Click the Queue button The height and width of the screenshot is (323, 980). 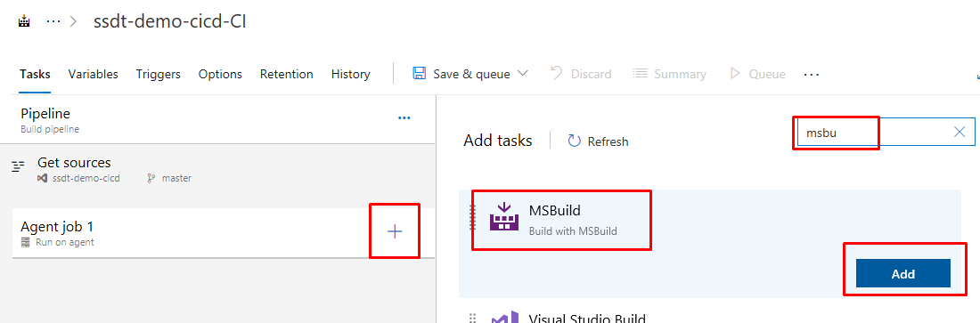(x=757, y=75)
